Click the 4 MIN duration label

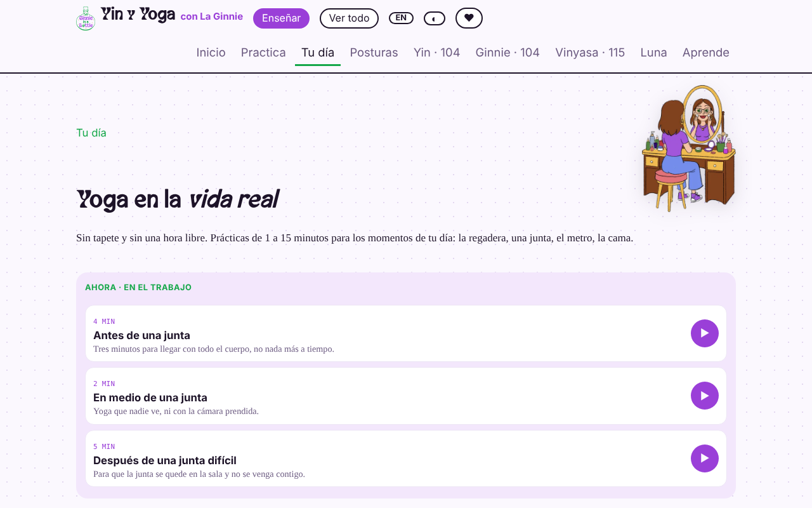click(x=104, y=321)
